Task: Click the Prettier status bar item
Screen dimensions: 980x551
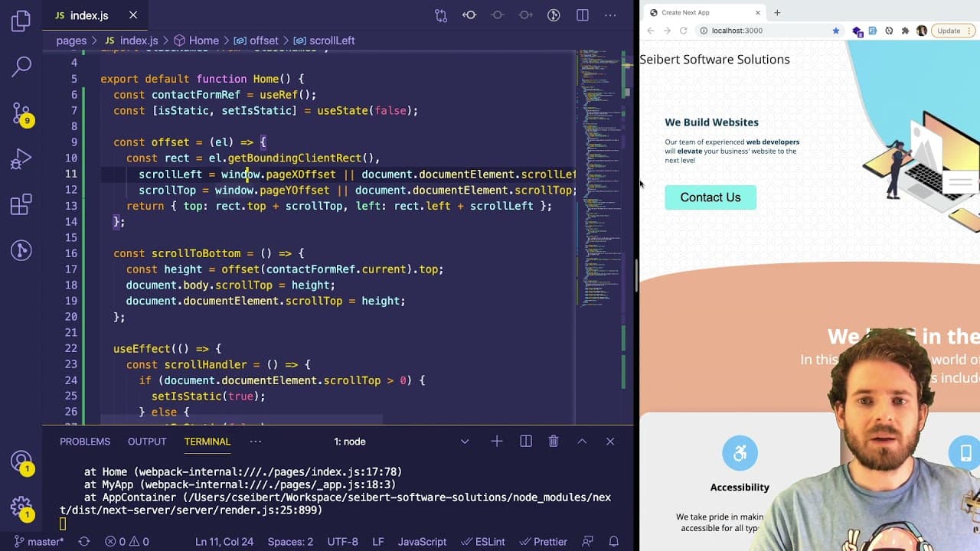Action: (542, 541)
